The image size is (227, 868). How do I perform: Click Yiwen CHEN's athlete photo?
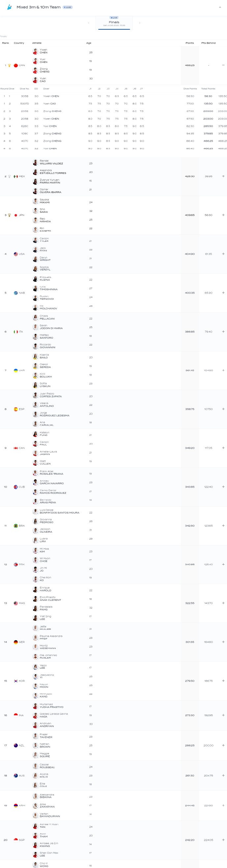tap(35, 52)
